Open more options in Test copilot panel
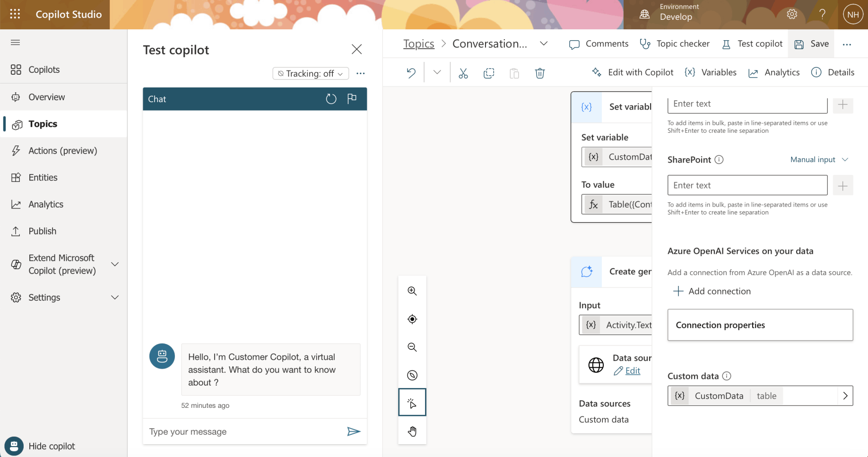 [x=361, y=73]
